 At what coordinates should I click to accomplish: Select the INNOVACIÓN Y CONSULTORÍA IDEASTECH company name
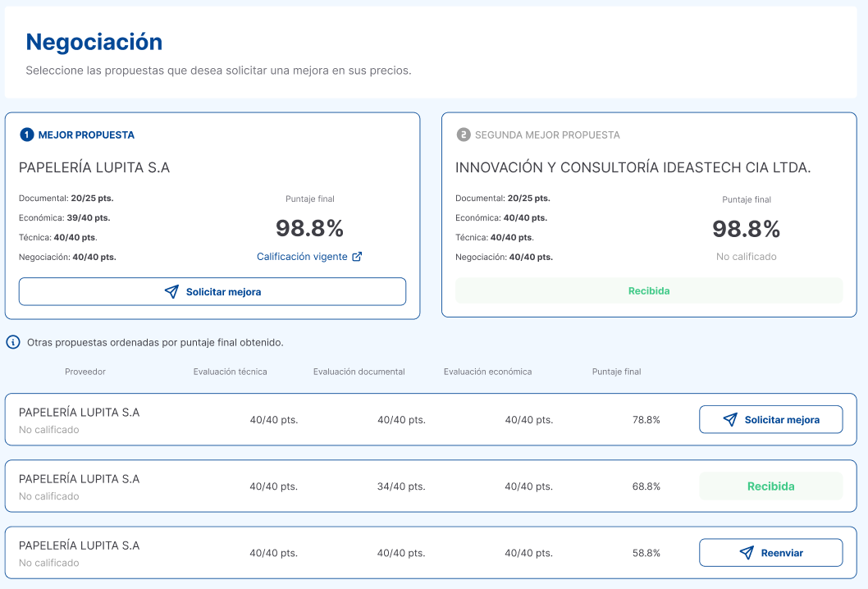pyautogui.click(x=633, y=167)
